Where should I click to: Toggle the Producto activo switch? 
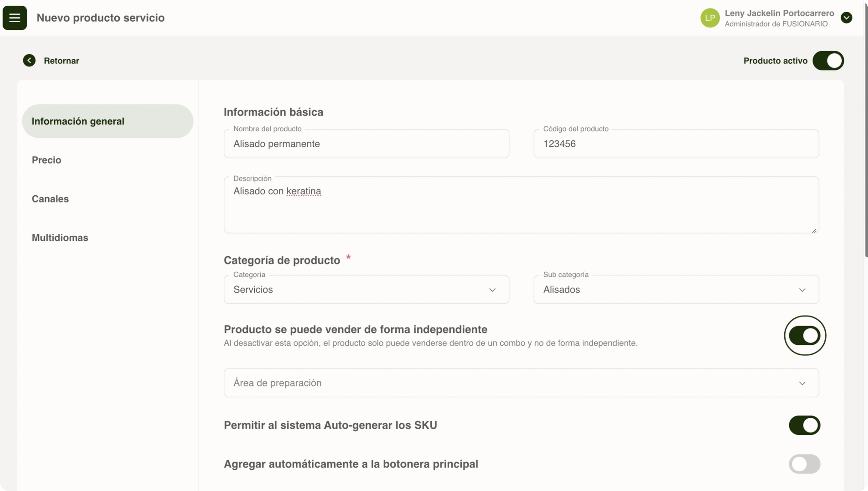[828, 61]
